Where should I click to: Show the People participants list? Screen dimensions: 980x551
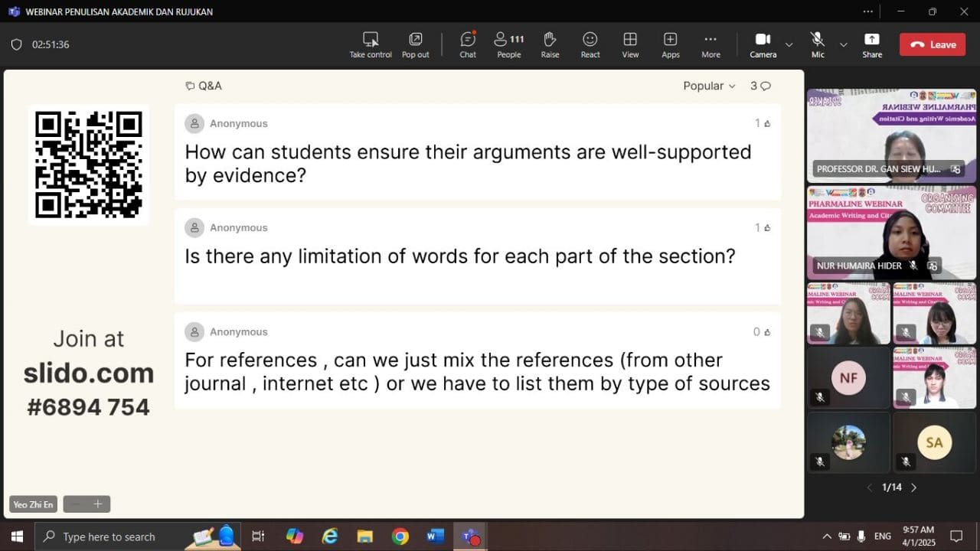click(x=508, y=44)
